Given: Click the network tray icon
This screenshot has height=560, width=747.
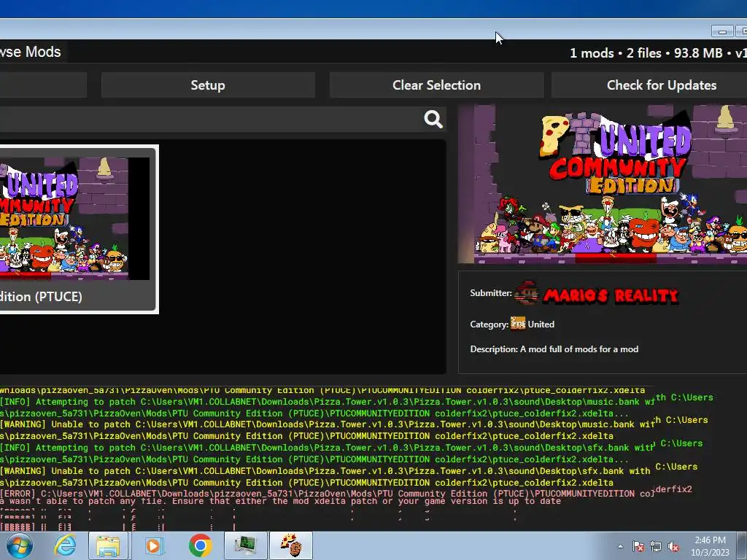Looking at the screenshot, I should pyautogui.click(x=656, y=546).
